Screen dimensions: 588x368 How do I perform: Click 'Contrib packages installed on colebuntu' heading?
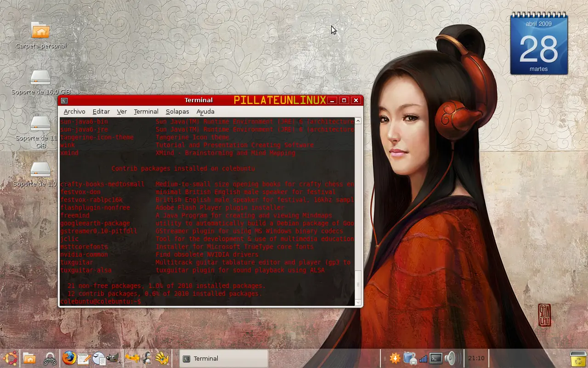183,168
